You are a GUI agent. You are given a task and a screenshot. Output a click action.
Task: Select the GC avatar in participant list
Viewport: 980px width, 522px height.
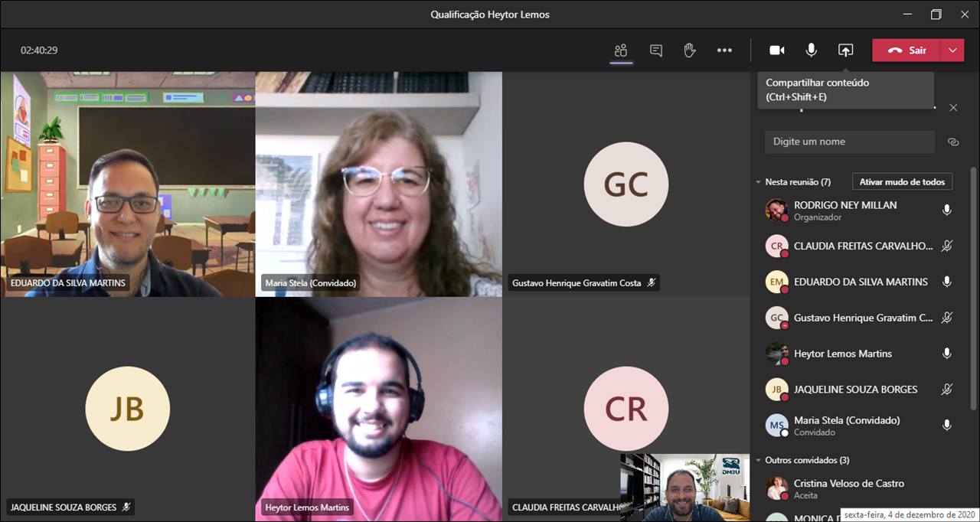[x=776, y=318]
